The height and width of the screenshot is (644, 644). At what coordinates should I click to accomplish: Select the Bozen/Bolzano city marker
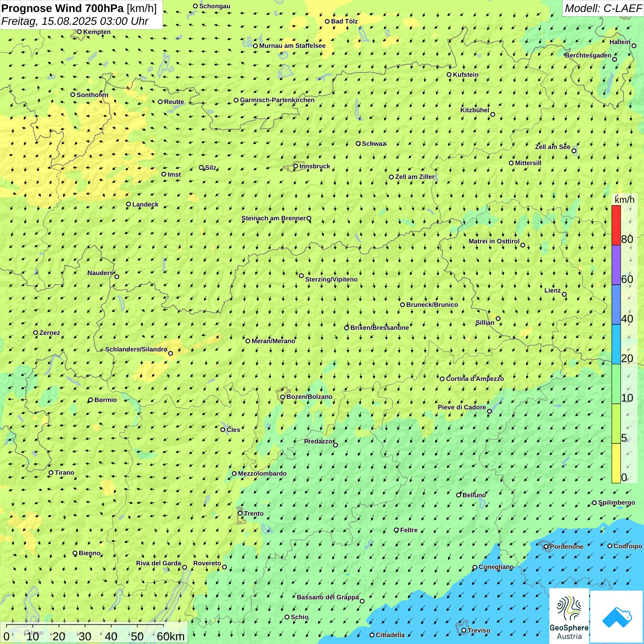click(282, 397)
